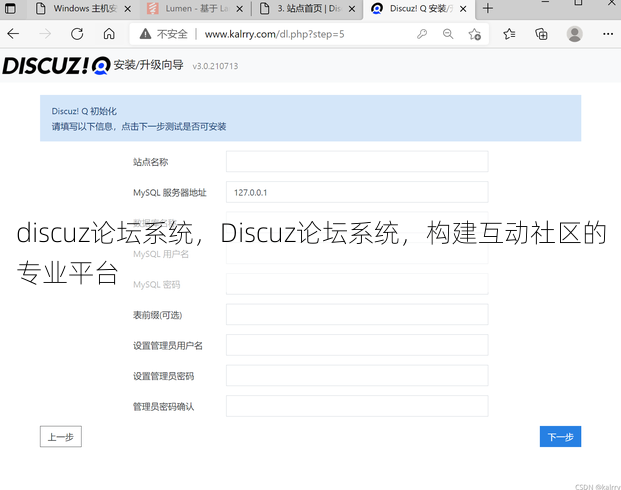Focus the 设置管理员用户名 field

coord(357,345)
